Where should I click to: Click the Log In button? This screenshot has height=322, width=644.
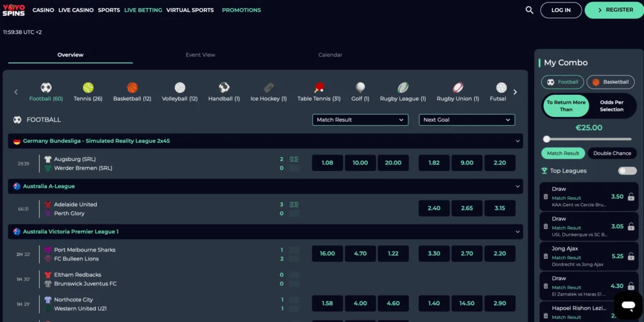[x=561, y=10]
